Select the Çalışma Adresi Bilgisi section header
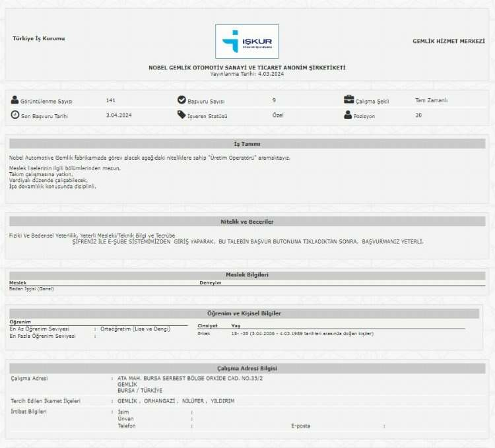This screenshot has height=448, width=495. (247, 368)
